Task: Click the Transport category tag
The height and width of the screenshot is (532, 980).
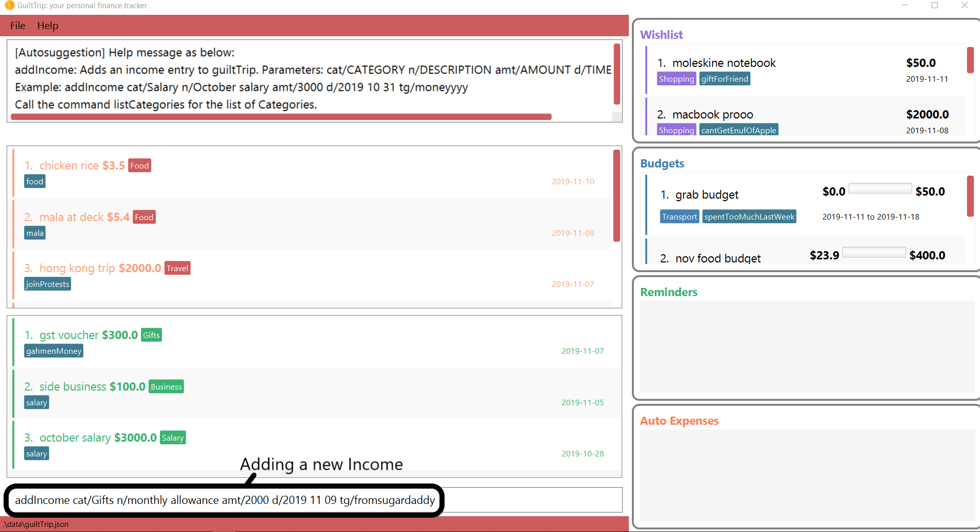Action: tap(679, 216)
